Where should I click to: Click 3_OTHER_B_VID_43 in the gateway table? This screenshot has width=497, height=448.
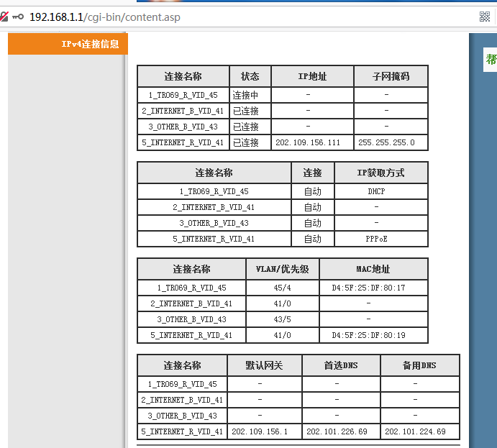coord(182,416)
